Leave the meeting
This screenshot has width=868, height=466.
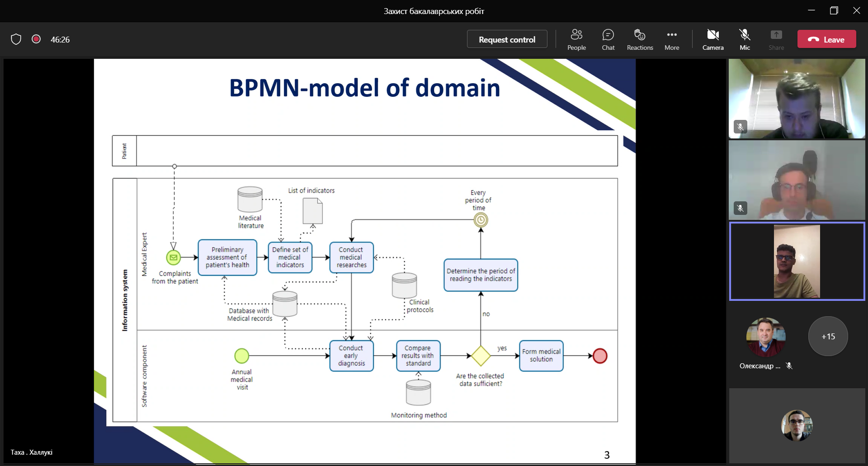coord(826,39)
